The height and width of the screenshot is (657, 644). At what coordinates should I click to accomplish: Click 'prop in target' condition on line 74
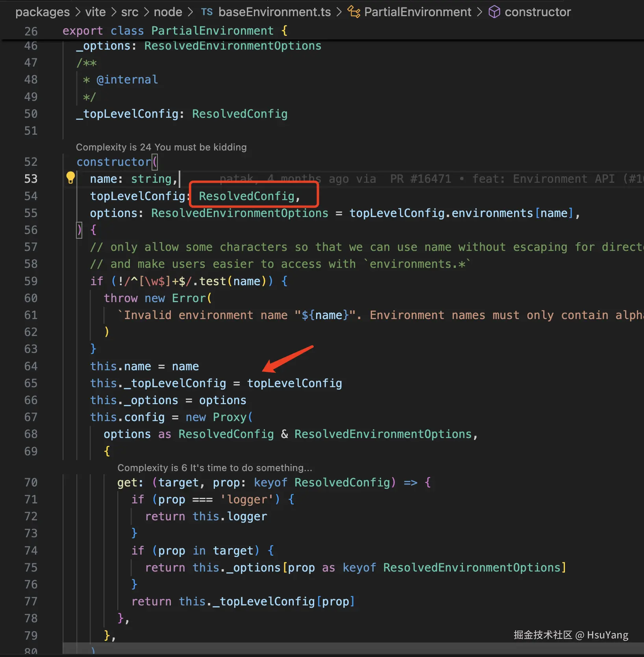click(x=205, y=550)
